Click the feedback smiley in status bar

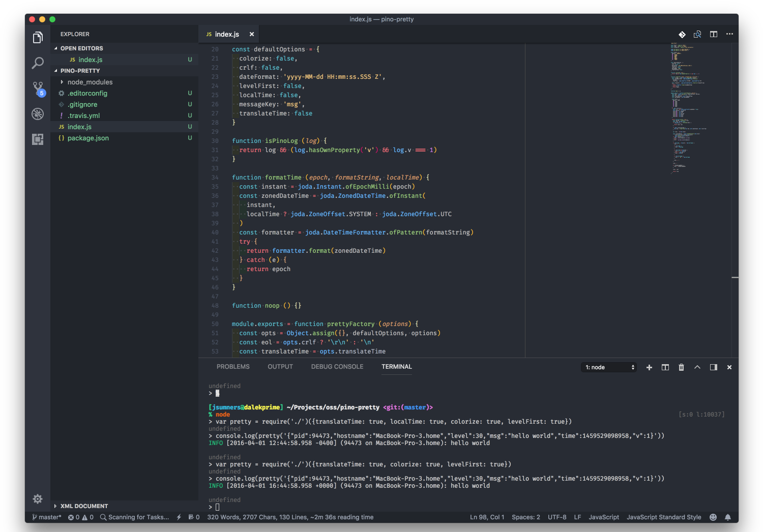coord(713,517)
